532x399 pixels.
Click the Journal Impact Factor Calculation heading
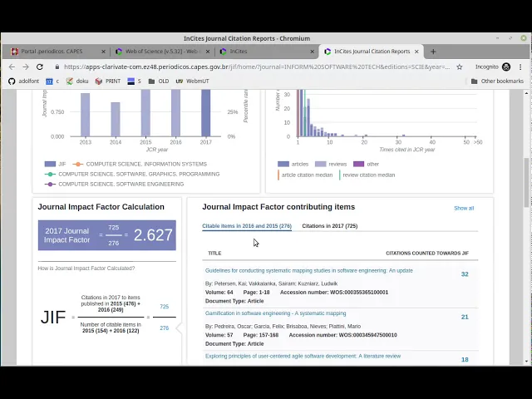coord(101,207)
